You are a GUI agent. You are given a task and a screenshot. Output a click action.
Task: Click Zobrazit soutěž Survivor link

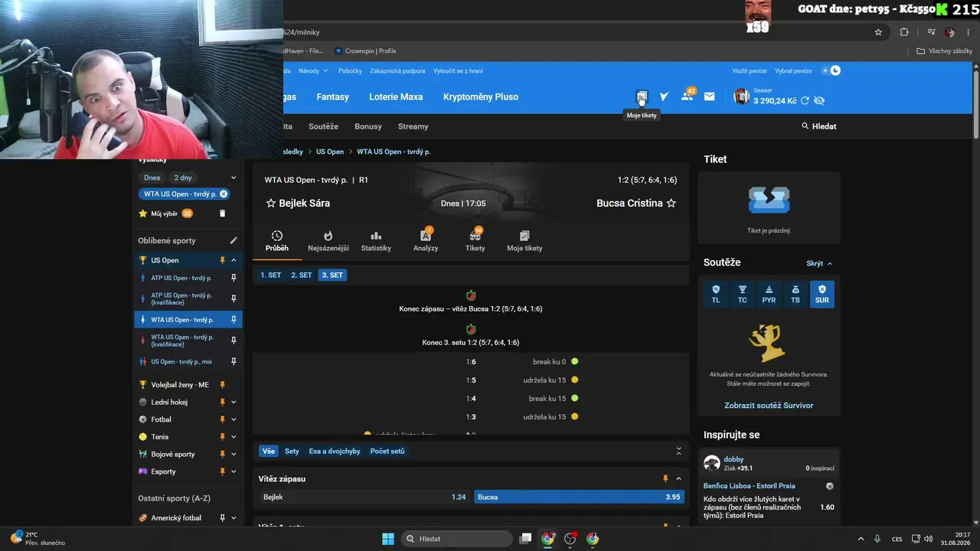click(x=769, y=406)
